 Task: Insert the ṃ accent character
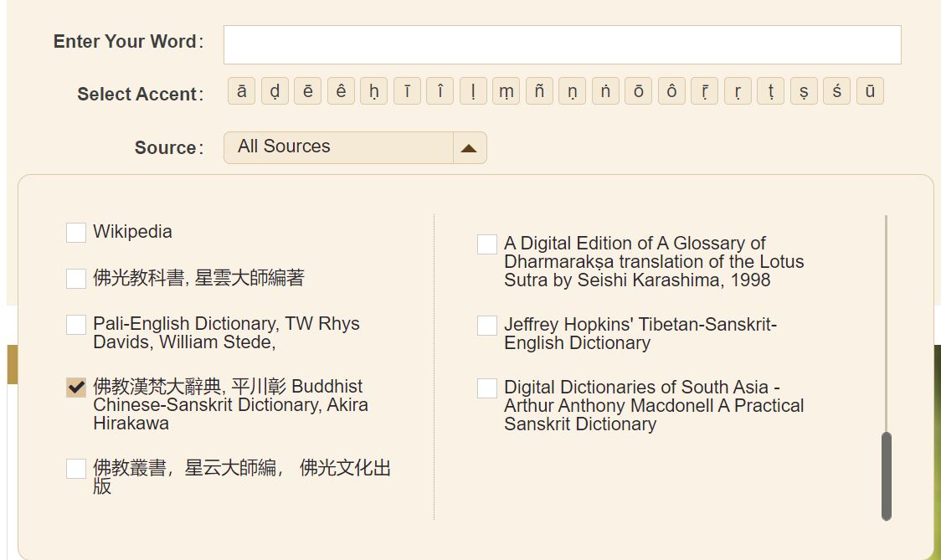pos(506,91)
